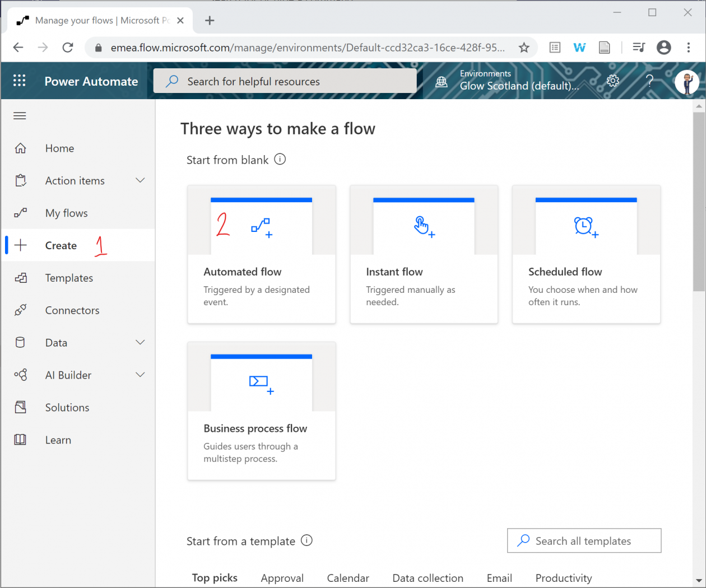This screenshot has height=588, width=706.
Task: Expand the AI Builder submenu chevron
Action: [140, 375]
